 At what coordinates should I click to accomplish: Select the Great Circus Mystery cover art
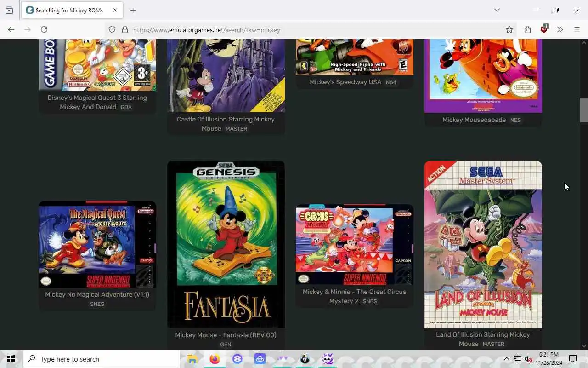pos(354,245)
